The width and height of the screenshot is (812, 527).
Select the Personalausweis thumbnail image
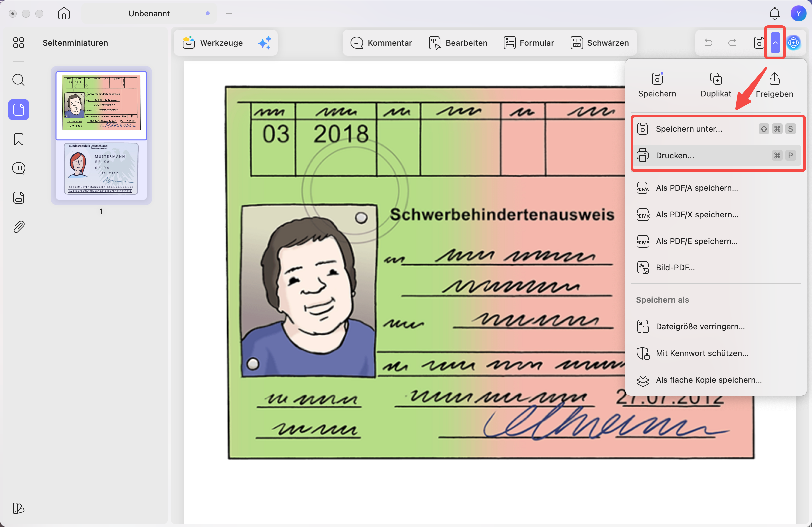(x=101, y=169)
